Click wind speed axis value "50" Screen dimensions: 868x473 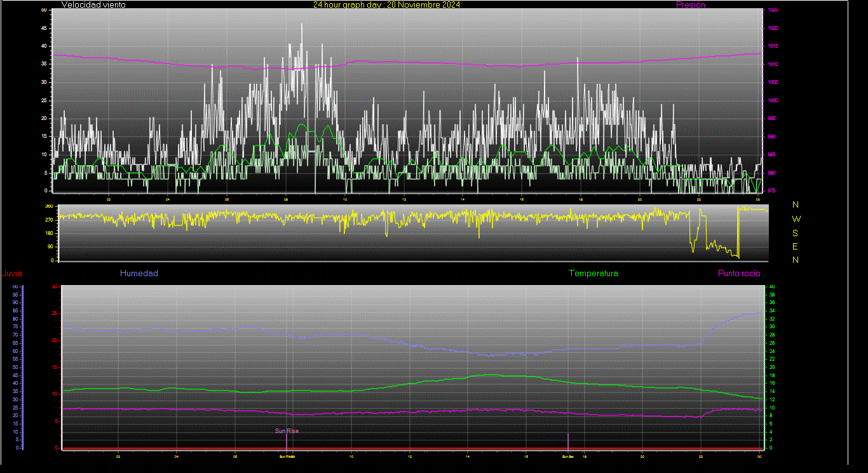point(44,10)
